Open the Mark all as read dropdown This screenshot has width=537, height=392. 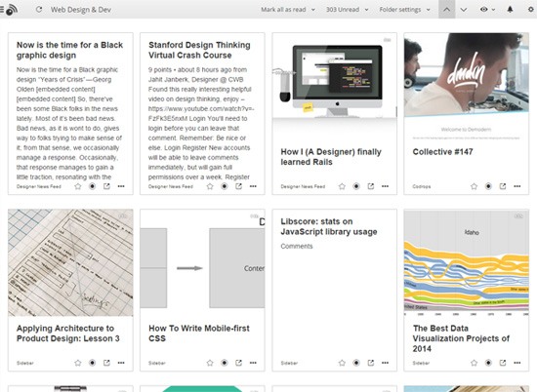pos(288,10)
